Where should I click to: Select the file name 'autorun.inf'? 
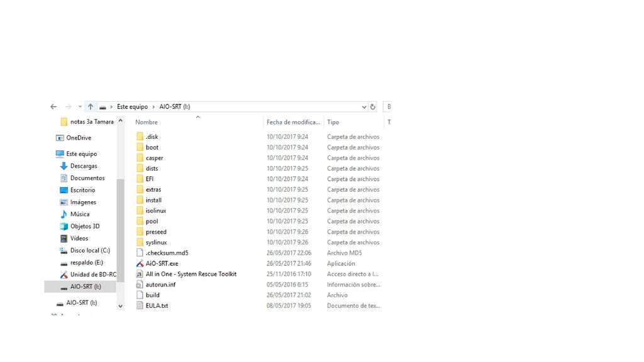click(x=160, y=285)
